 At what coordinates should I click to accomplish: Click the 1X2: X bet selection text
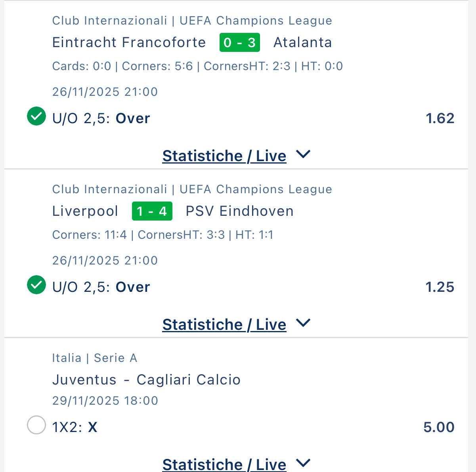click(x=75, y=427)
